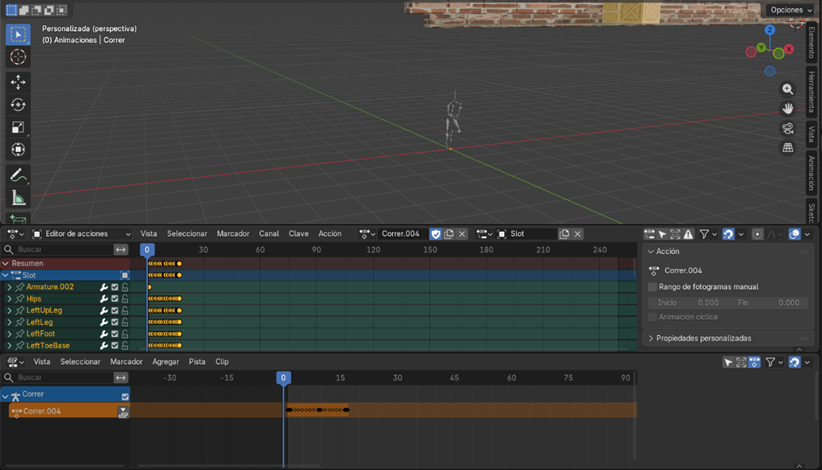Image resolution: width=822 pixels, height=470 pixels.
Task: Activate the Transform tool
Action: 18,150
